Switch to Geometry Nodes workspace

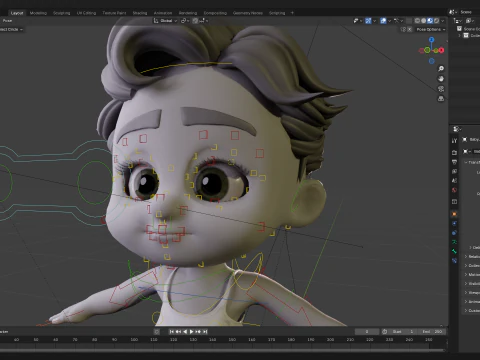(248, 13)
